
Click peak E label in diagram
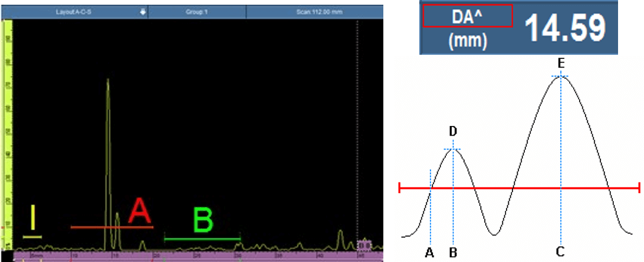click(561, 62)
